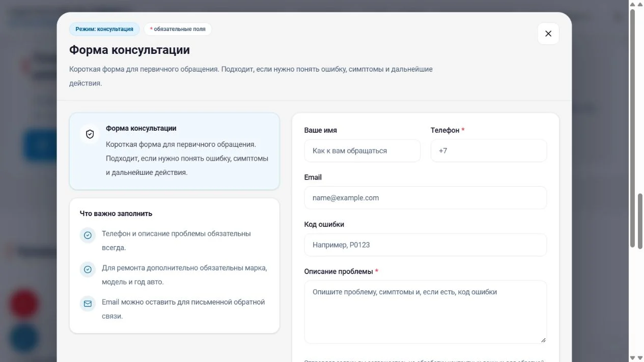Click the обязательные поля badge
Image resolution: width=644 pixels, height=362 pixels.
tap(178, 29)
